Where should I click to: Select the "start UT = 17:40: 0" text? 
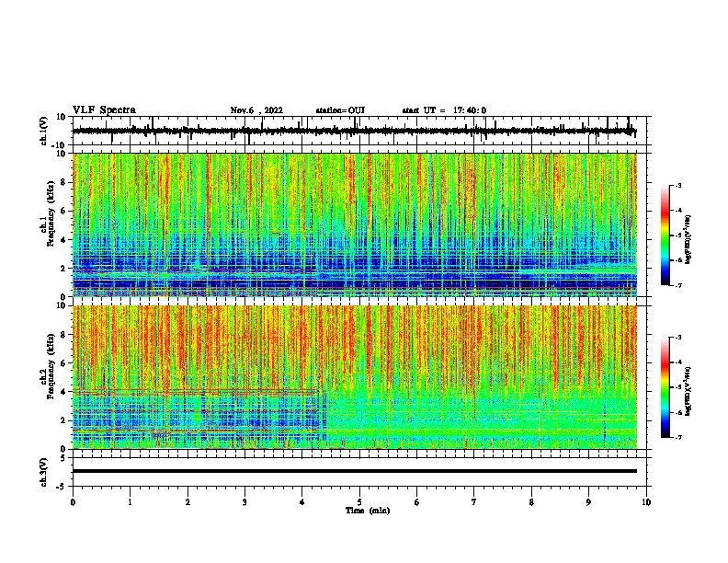coord(444,110)
